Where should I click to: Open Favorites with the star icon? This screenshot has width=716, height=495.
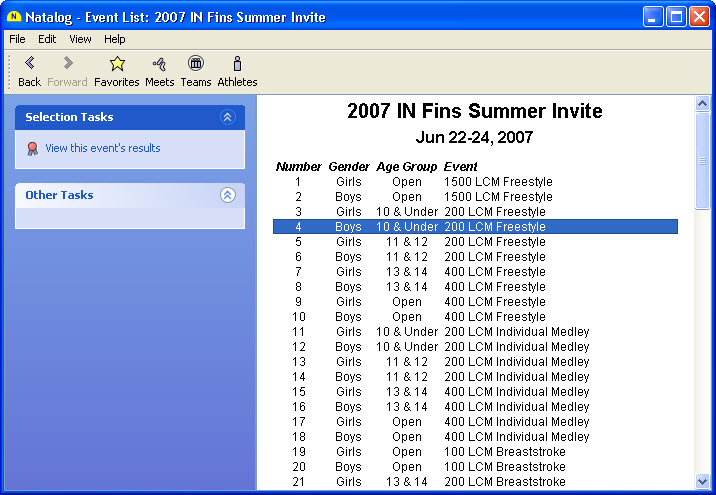click(116, 64)
